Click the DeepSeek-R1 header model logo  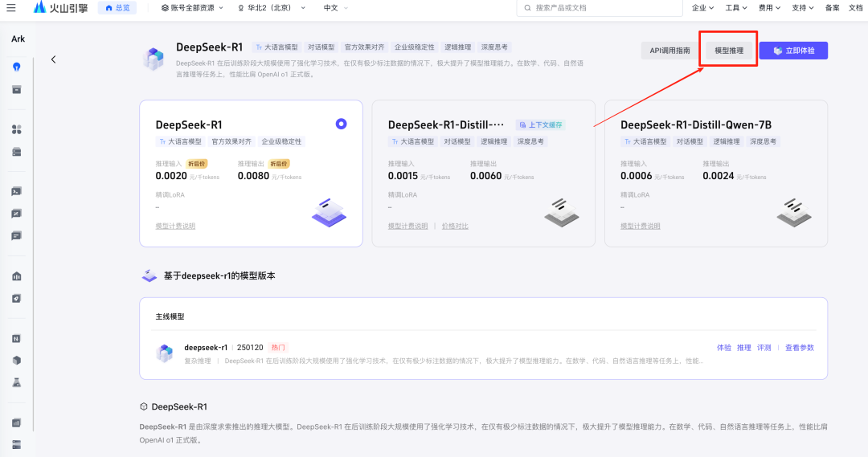point(154,58)
